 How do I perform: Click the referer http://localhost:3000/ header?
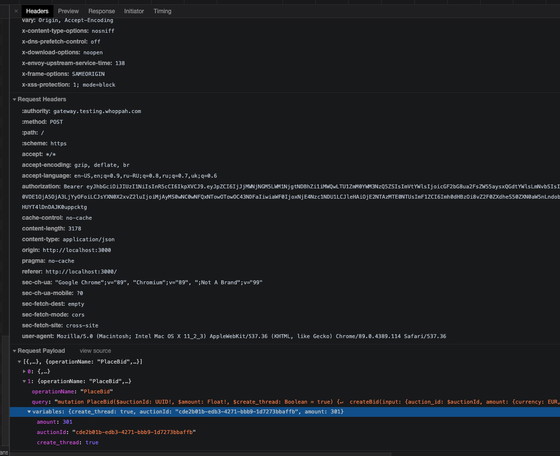pyautogui.click(x=69, y=271)
